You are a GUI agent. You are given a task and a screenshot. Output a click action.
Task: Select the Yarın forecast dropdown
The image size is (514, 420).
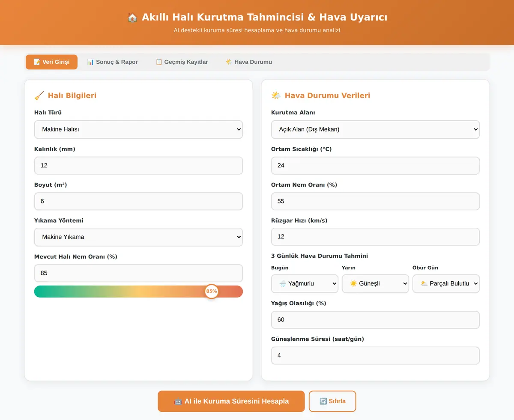[375, 283]
